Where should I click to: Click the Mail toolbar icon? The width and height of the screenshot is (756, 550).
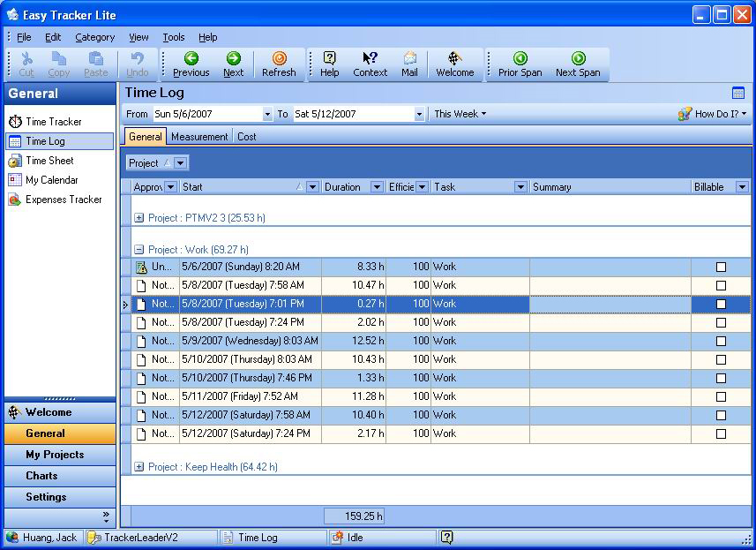tap(409, 64)
